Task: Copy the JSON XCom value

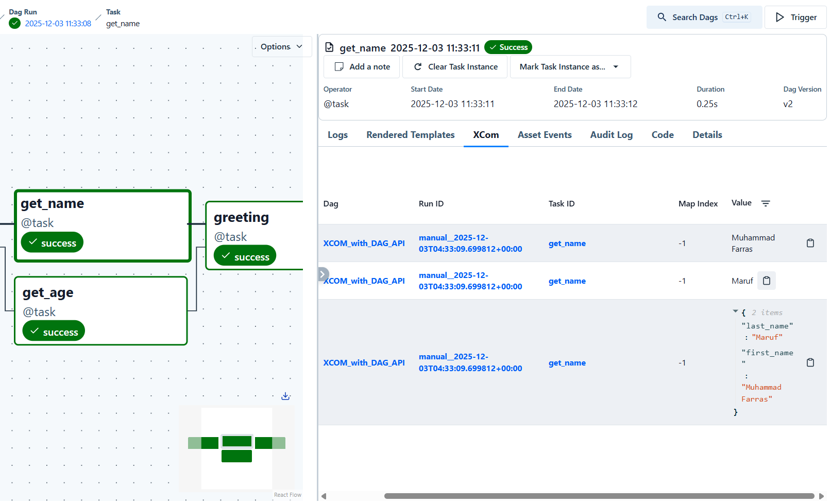Action: click(x=810, y=362)
